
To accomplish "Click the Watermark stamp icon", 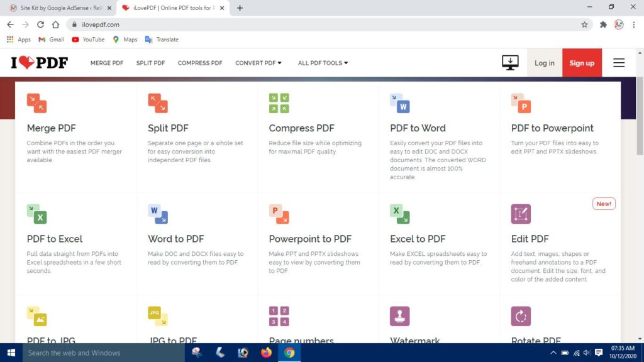I will [x=399, y=316].
